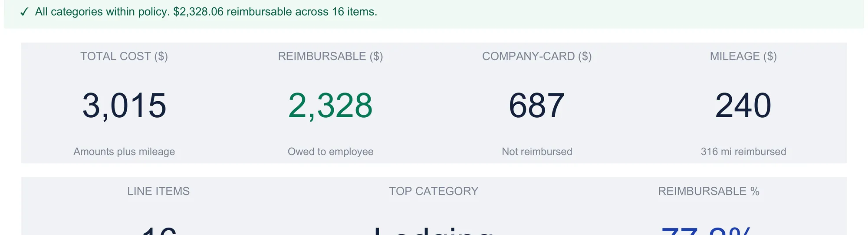The image size is (868, 235).
Task: Click the 'TOP CATEGORY' label
Action: tap(434, 191)
